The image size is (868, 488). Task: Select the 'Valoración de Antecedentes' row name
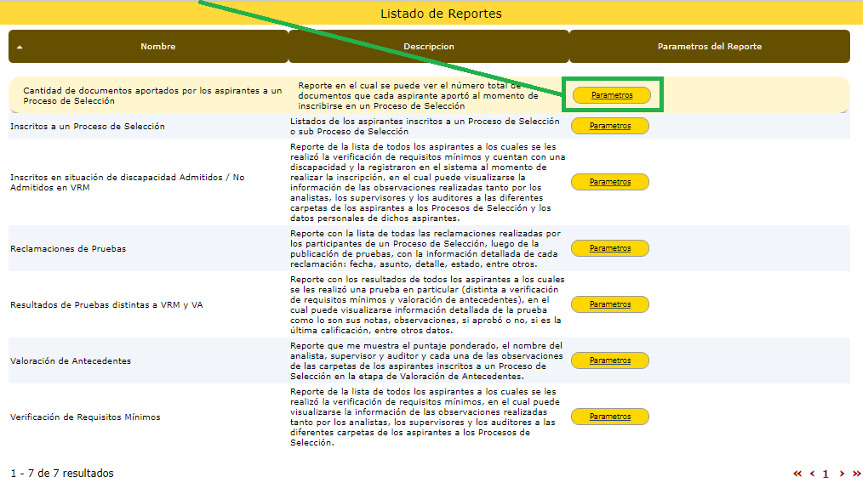pyautogui.click(x=71, y=360)
